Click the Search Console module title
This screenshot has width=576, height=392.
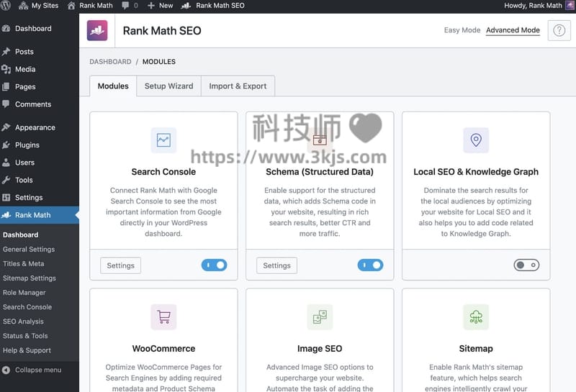click(x=163, y=172)
